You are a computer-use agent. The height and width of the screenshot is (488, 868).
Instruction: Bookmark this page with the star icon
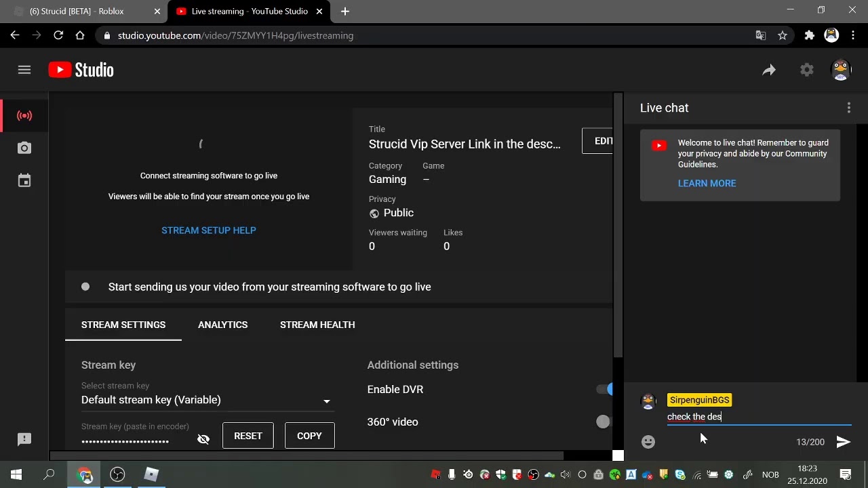(x=783, y=35)
